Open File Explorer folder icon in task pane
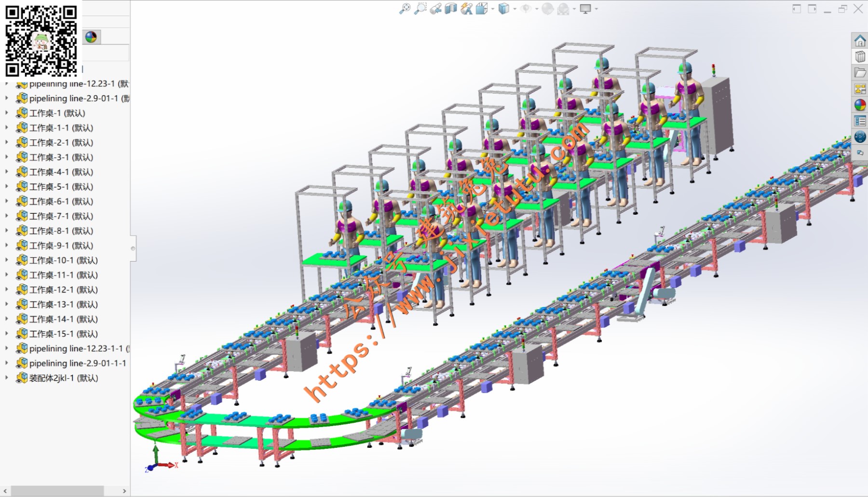 [860, 73]
